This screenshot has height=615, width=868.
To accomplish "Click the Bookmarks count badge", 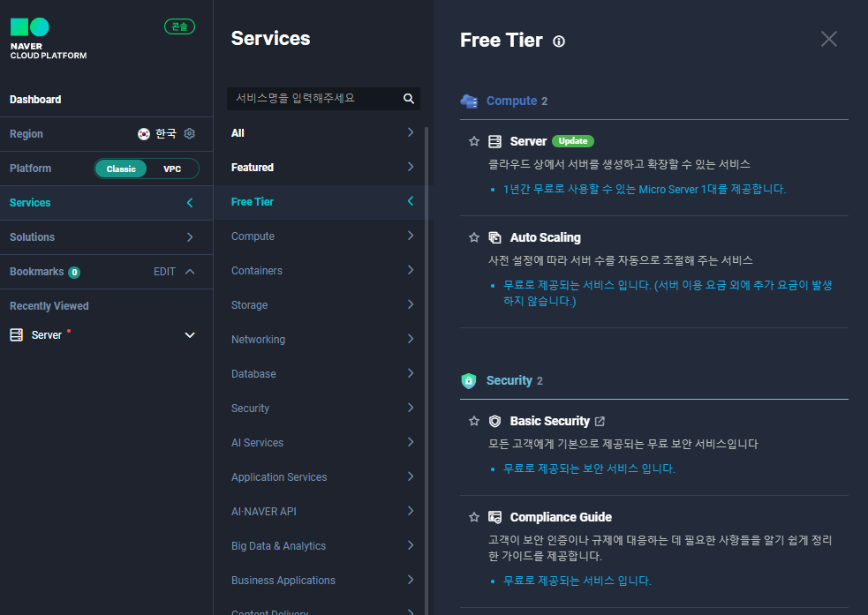I will [74, 272].
